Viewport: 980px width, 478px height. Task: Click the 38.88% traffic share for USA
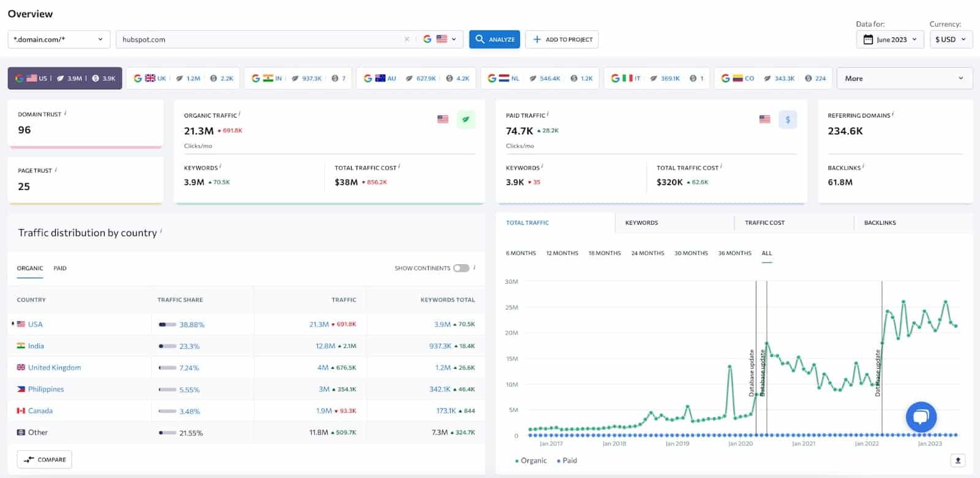tap(192, 325)
